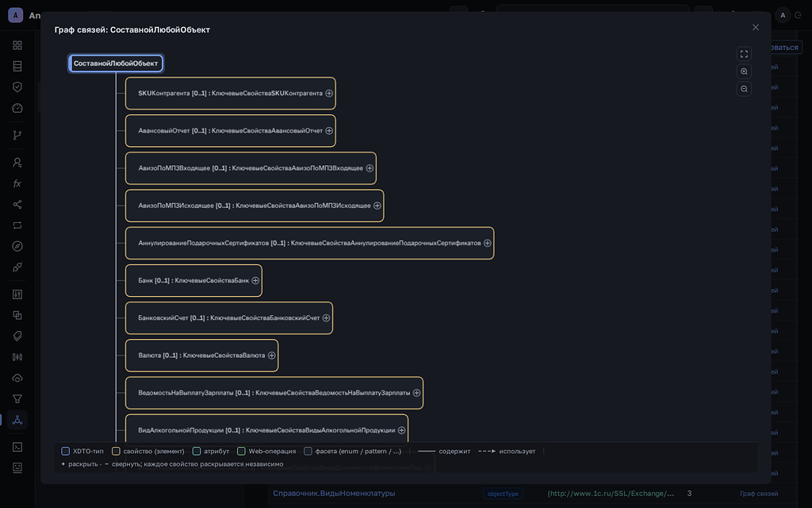This screenshot has width=812, height=508.
Task: Click the XDTO-тип legend entry
Action: pos(82,451)
